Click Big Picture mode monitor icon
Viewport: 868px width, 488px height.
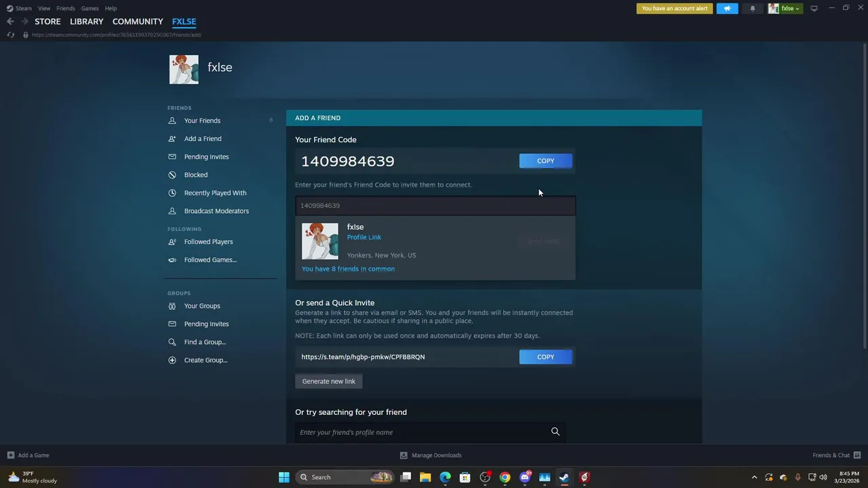814,8
